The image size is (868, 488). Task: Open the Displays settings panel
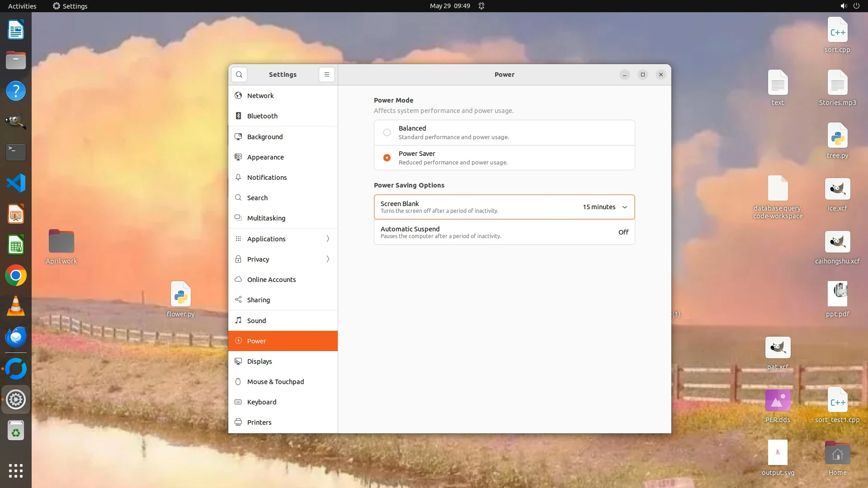pos(259,361)
